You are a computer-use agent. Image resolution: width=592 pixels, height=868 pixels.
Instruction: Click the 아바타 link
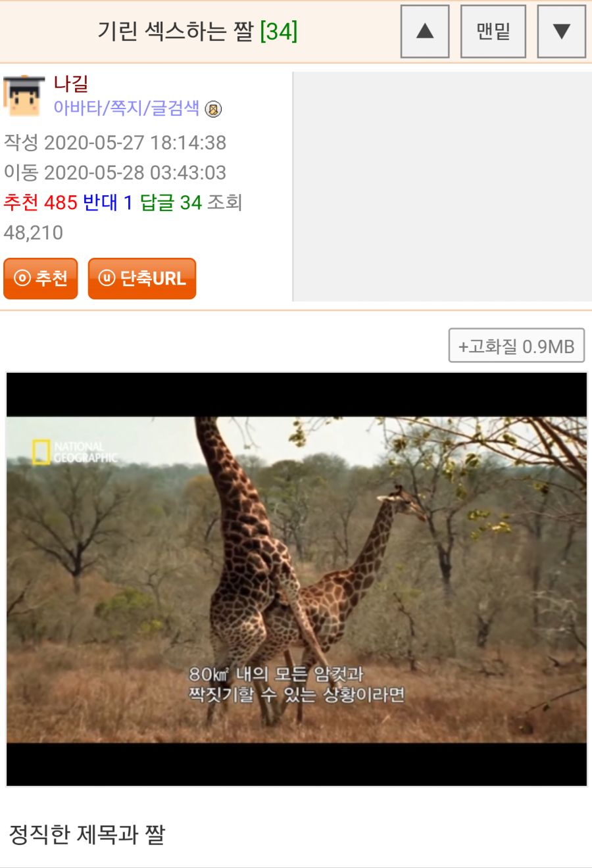[x=78, y=108]
